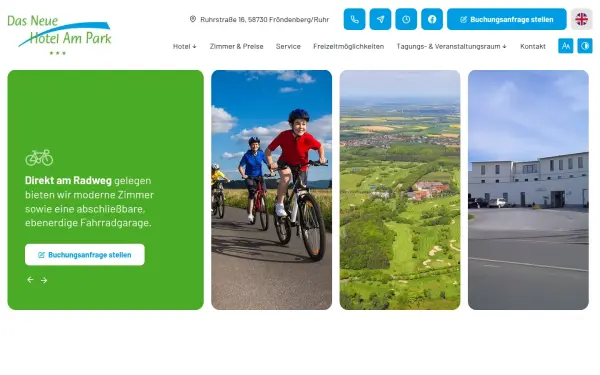Open the hotel's Facebook page icon
The width and height of the screenshot is (600, 375).
pyautogui.click(x=432, y=19)
